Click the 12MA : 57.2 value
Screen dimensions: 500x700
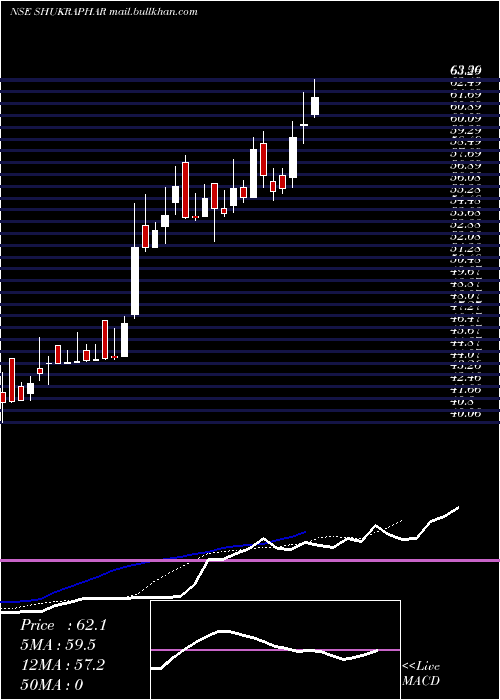click(63, 665)
